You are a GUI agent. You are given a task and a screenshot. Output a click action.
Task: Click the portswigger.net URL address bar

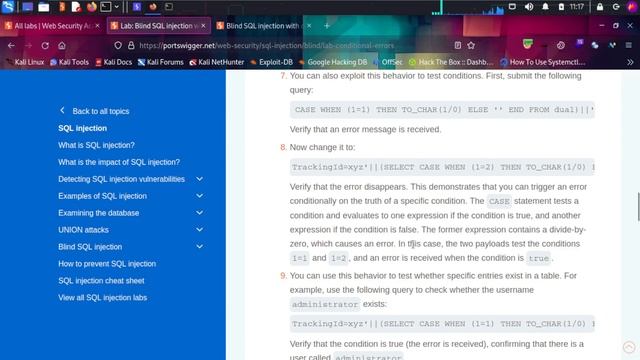[267, 45]
